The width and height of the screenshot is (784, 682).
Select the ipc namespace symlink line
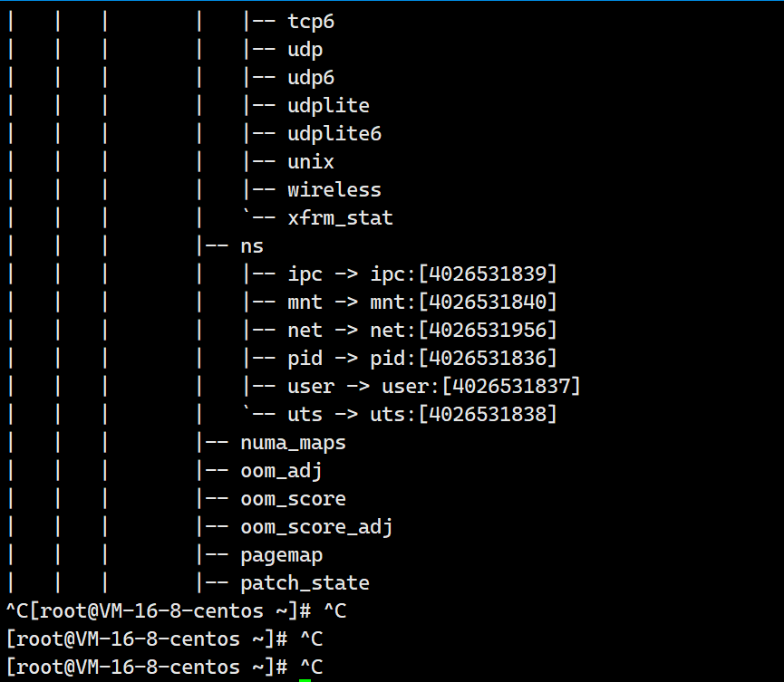(x=421, y=274)
